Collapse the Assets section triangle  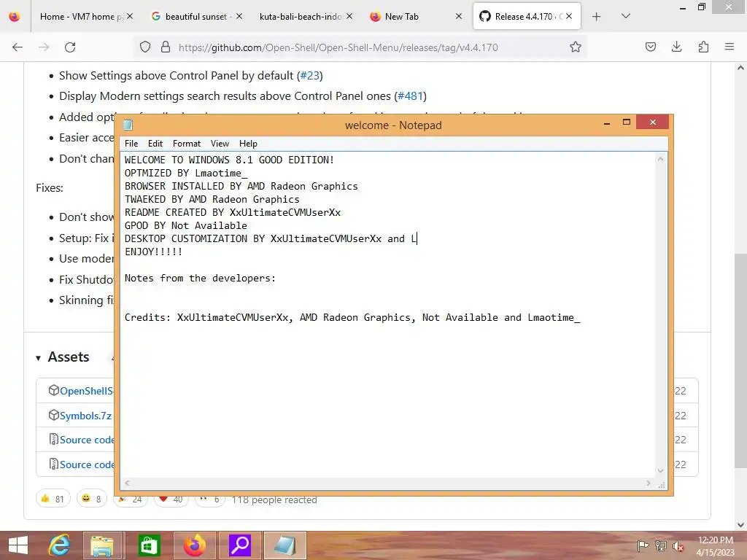[x=38, y=358]
